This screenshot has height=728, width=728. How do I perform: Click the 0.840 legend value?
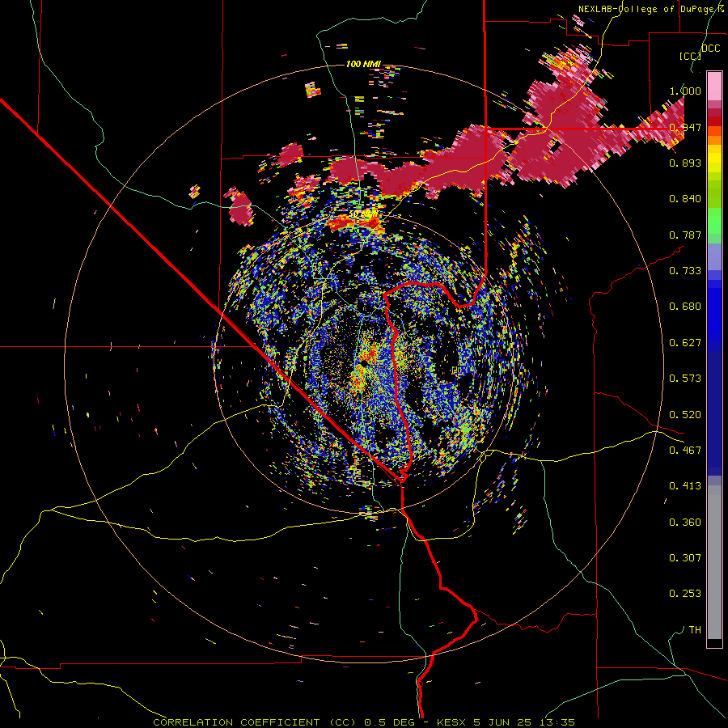pyautogui.click(x=685, y=199)
